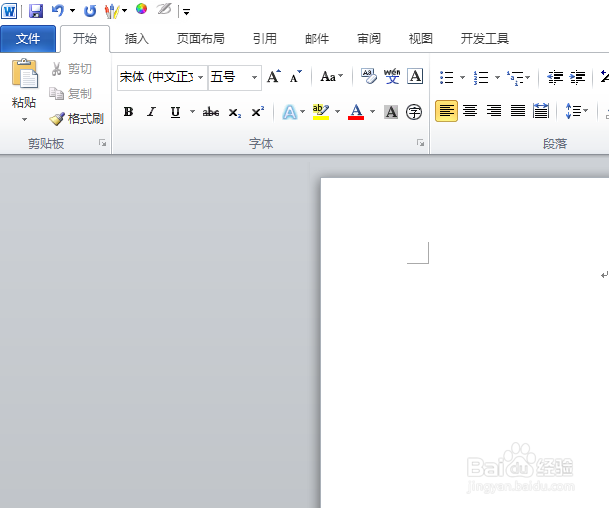Switch to the 插入 tab

pyautogui.click(x=136, y=38)
